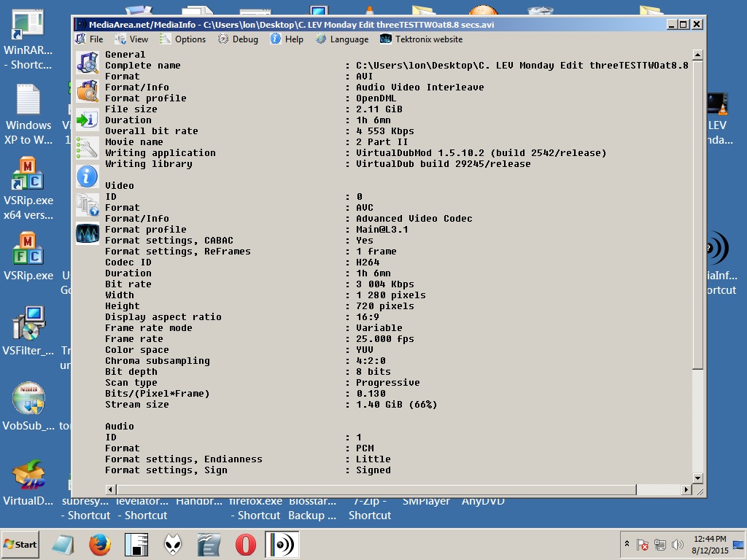
Task: Click the horizontal scrollbar right arrow
Action: coord(686,489)
